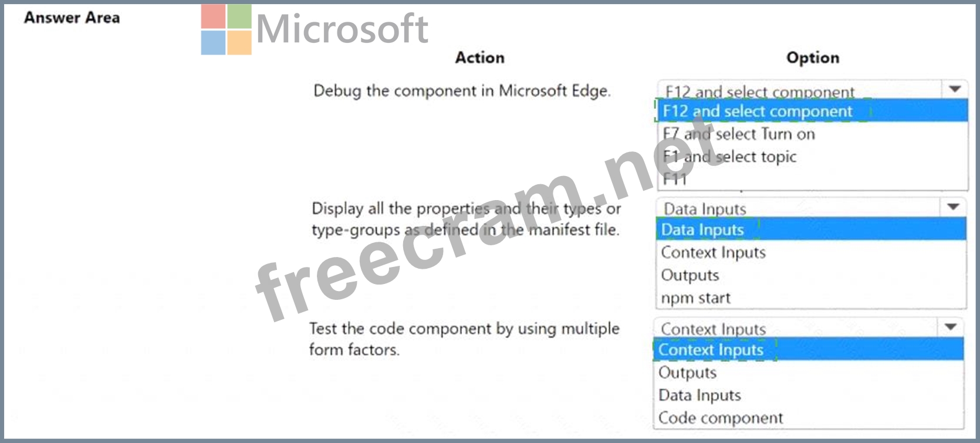Expand the manifest properties dropdown arrow
Image resolution: width=980 pixels, height=443 pixels.
(x=953, y=207)
